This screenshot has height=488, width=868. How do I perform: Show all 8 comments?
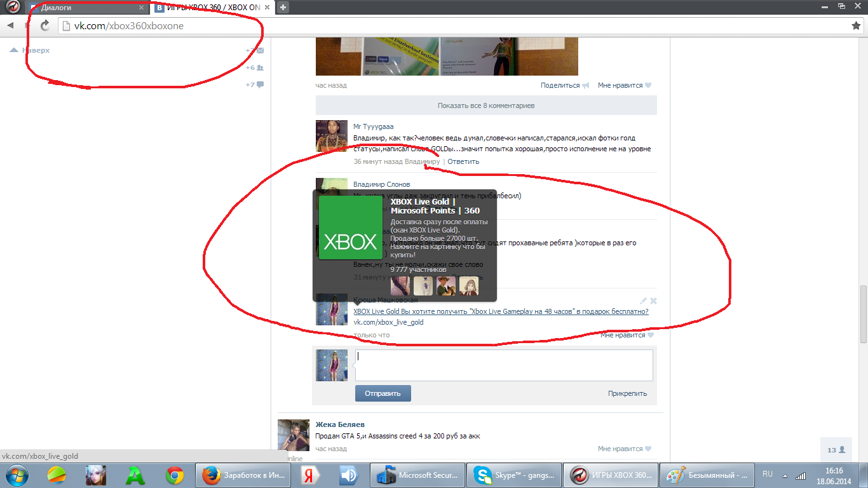486,105
